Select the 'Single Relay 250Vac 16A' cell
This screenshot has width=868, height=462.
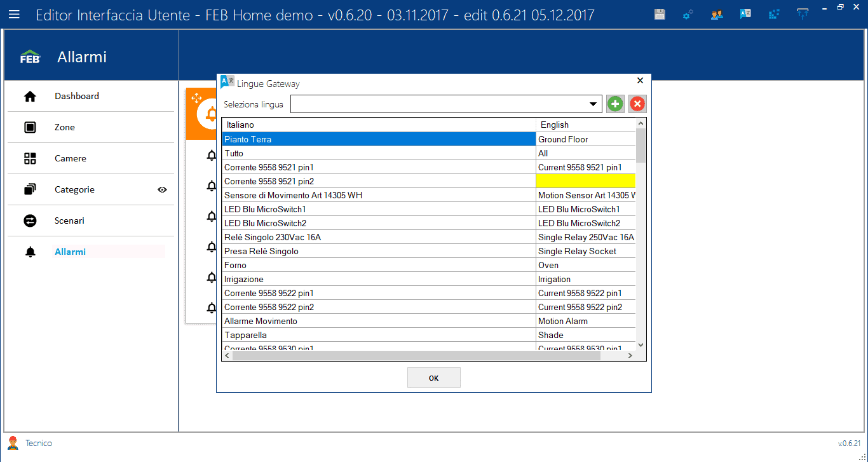(x=586, y=237)
